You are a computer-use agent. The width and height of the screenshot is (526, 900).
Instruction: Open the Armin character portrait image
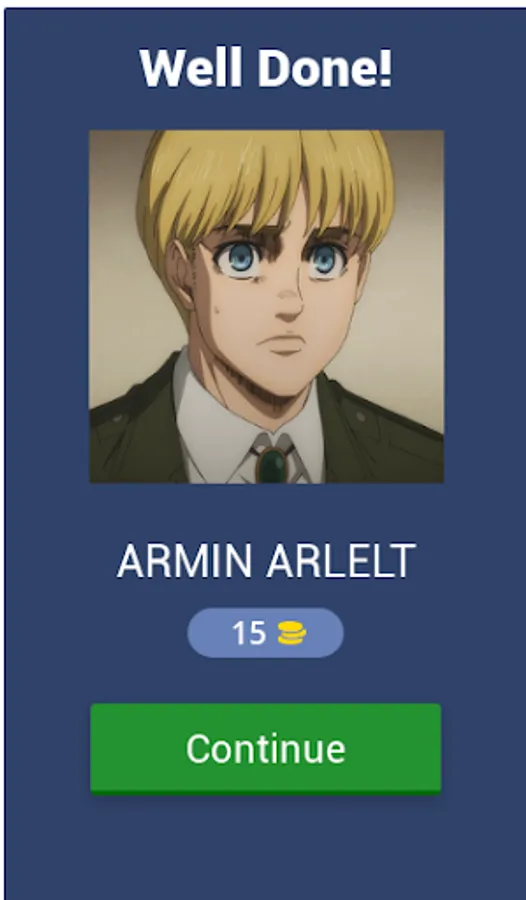[x=266, y=307]
